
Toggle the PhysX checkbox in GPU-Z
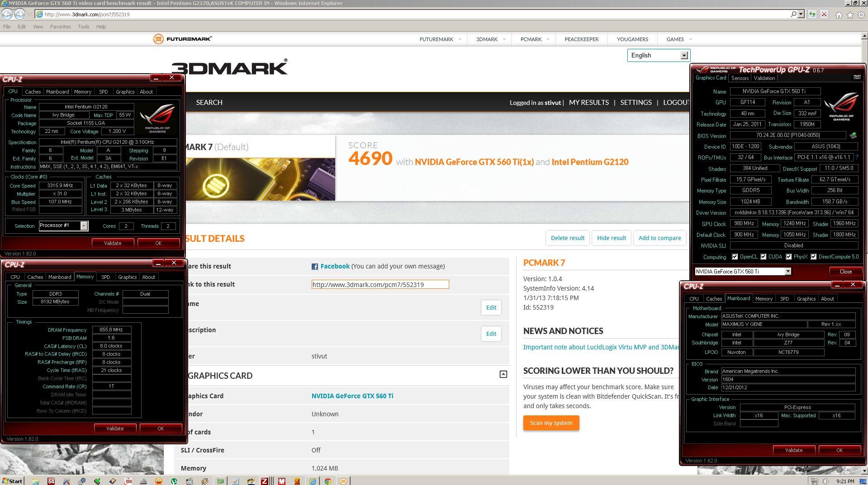(789, 257)
